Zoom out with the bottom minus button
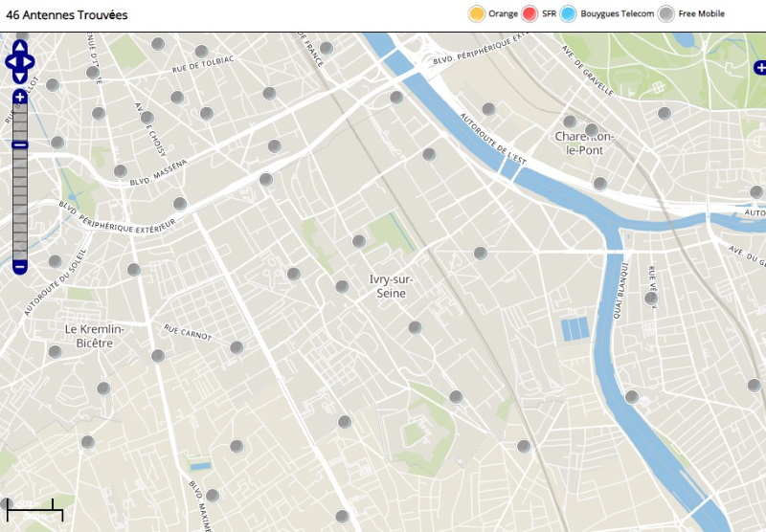The width and height of the screenshot is (766, 532). [x=20, y=267]
